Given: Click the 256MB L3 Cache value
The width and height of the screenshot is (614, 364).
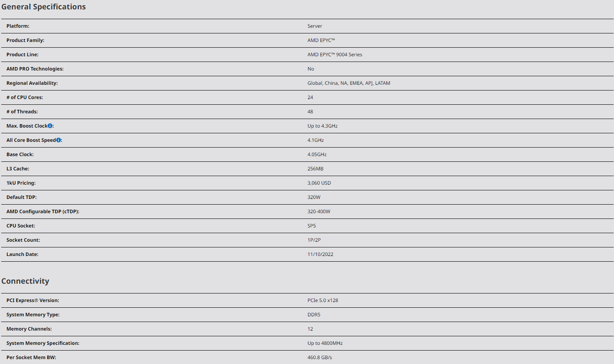Looking at the screenshot, I should click(x=315, y=169).
